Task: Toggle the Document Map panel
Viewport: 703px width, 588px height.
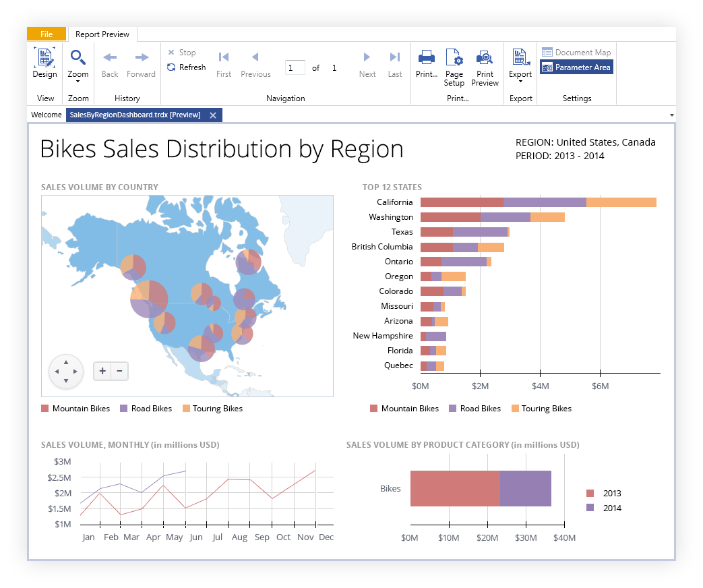Action: [576, 53]
